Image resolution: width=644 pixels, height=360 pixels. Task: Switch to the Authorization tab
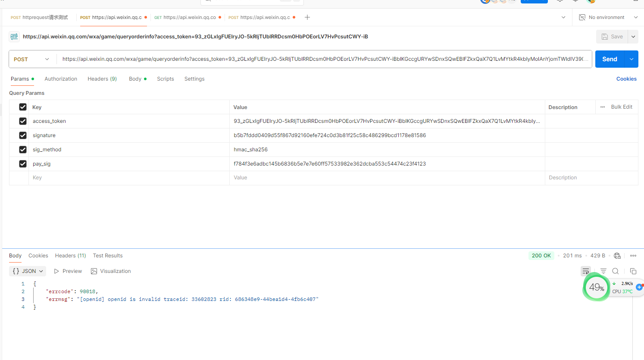pyautogui.click(x=61, y=79)
